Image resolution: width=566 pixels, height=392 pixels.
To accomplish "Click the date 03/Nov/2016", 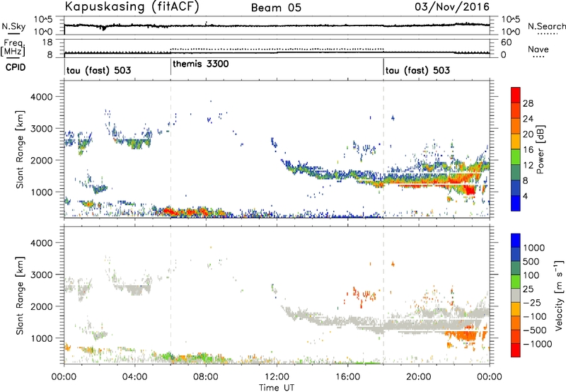I will (452, 7).
